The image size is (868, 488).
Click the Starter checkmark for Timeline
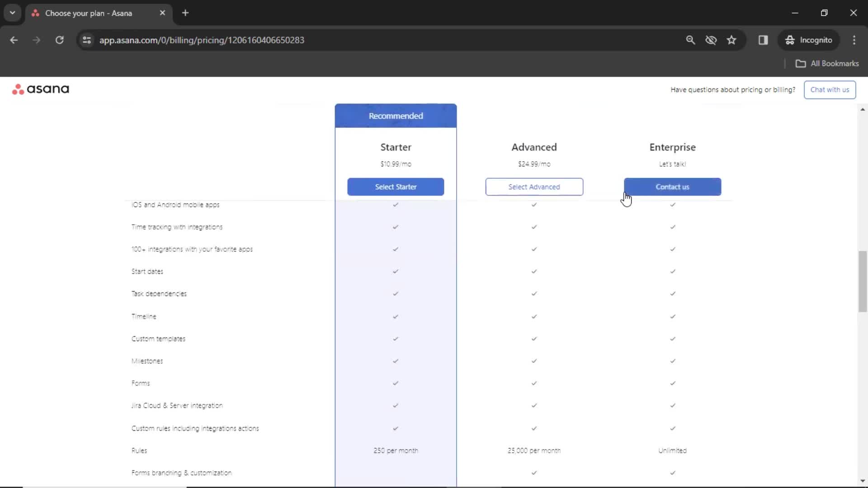coord(396,317)
